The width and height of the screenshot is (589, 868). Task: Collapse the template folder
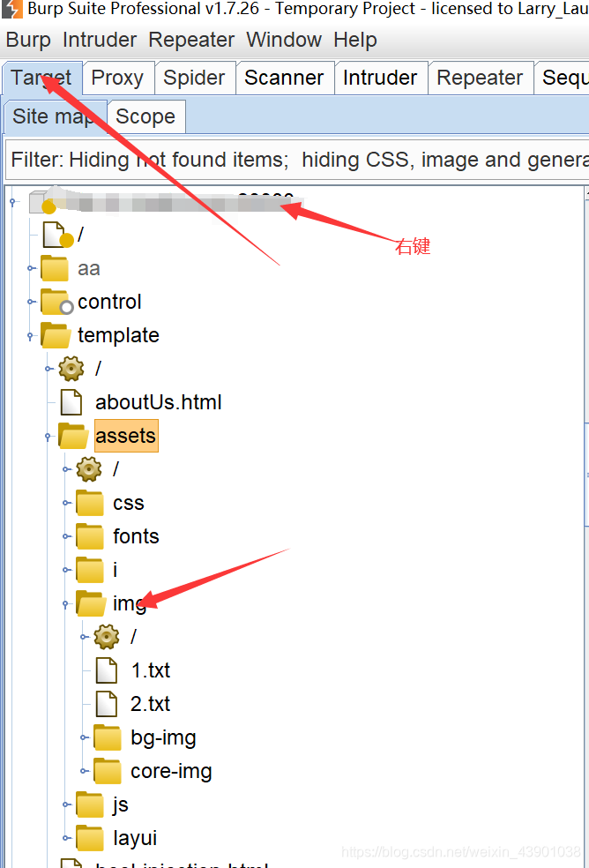pyautogui.click(x=31, y=335)
